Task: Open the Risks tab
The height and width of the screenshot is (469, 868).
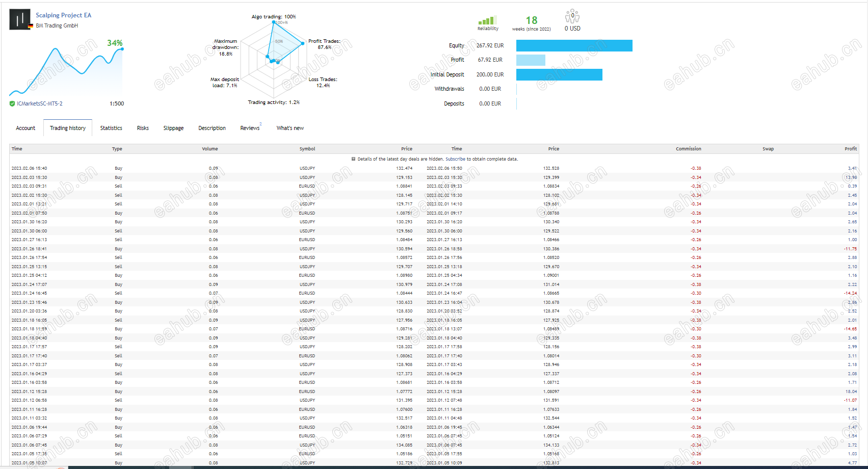Action: [143, 128]
